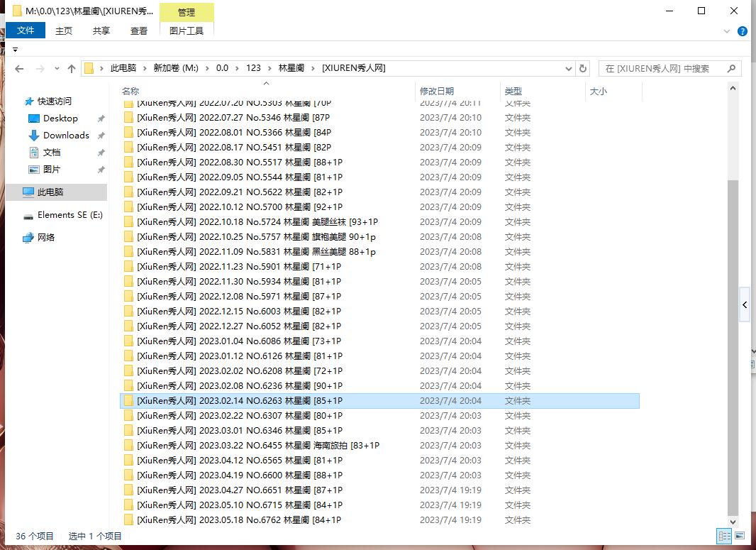Image resolution: width=756 pixels, height=550 pixels.
Task: Unpin Downloads using its pin icon
Action: coord(101,136)
